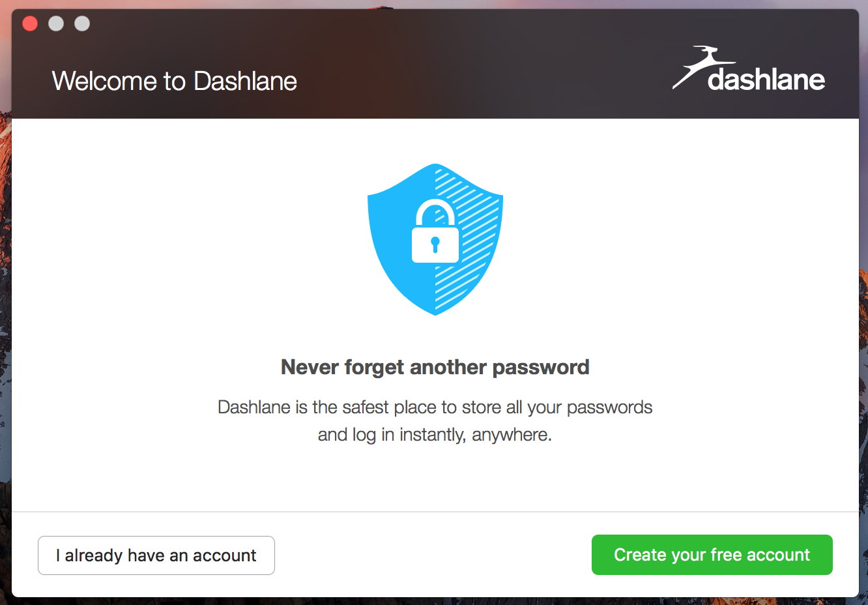Close the Dashlane welcome window
The width and height of the screenshot is (868, 605).
pyautogui.click(x=30, y=24)
